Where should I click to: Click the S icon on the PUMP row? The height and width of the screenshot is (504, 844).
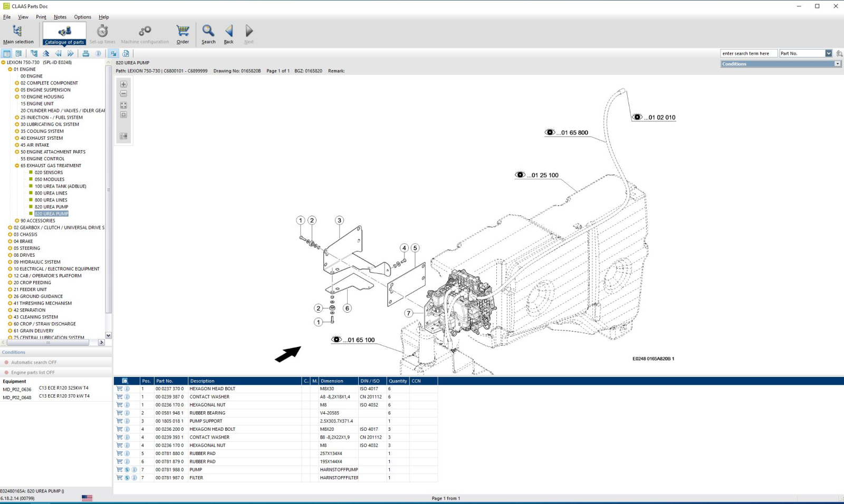click(127, 470)
